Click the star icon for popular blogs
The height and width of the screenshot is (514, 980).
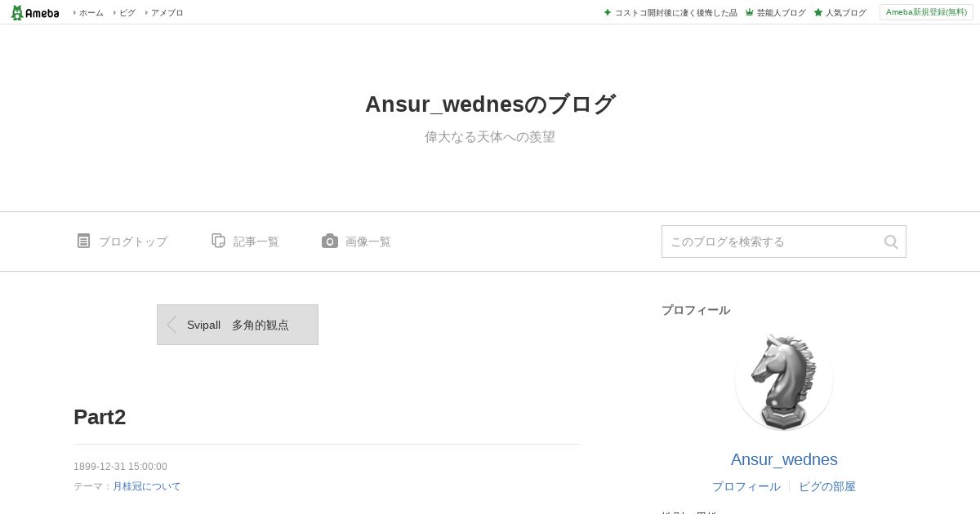click(x=817, y=12)
